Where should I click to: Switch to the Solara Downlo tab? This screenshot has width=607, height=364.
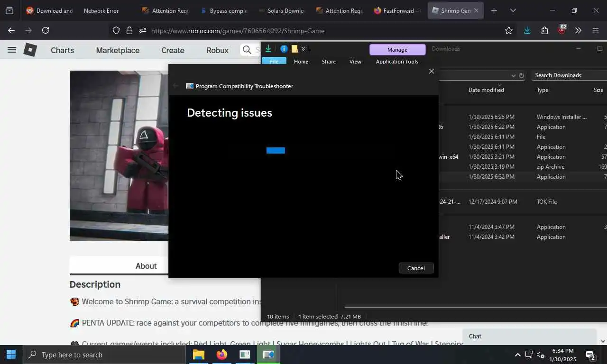[282, 10]
